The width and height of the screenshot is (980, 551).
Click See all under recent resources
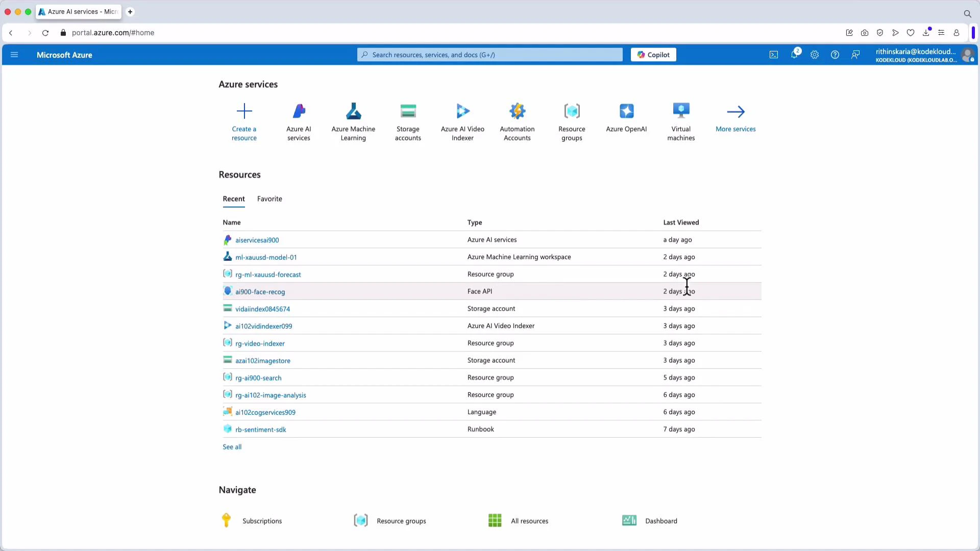click(232, 446)
